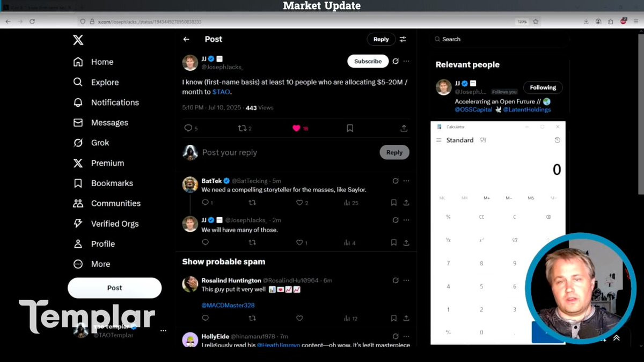Subscribe to JJ
Image resolution: width=644 pixels, height=362 pixels.
(368, 61)
